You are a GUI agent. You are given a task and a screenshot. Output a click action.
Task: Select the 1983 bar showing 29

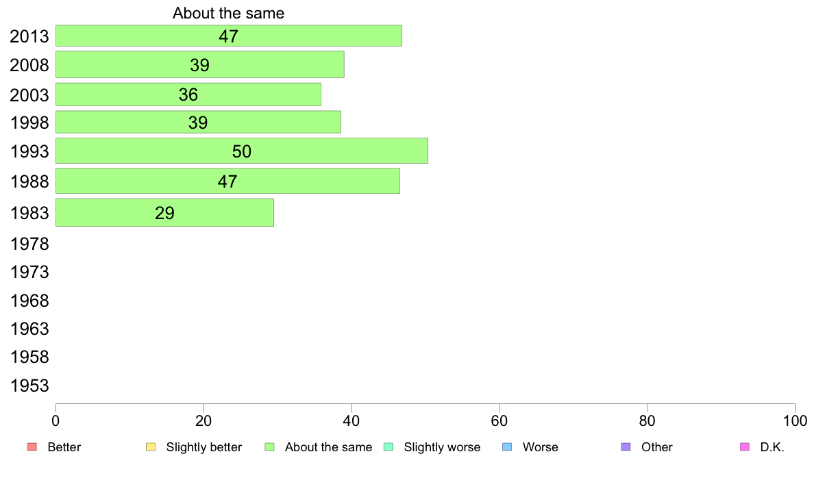[x=164, y=213]
